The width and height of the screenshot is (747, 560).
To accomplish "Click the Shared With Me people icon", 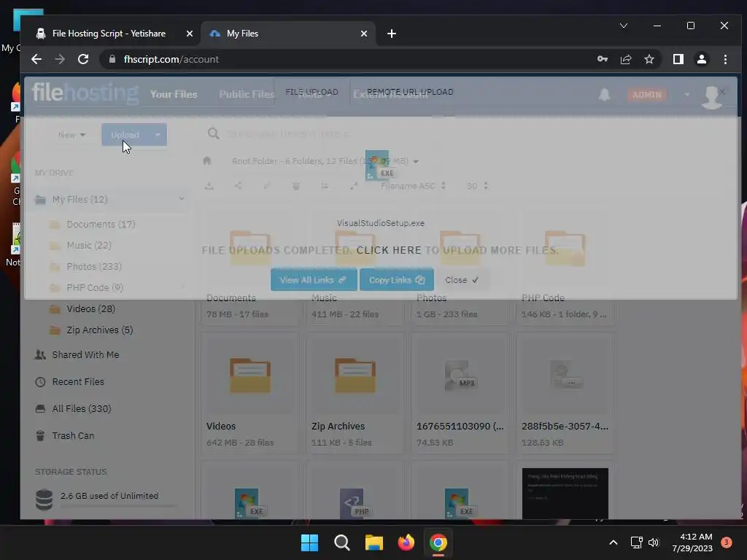I will tap(41, 355).
